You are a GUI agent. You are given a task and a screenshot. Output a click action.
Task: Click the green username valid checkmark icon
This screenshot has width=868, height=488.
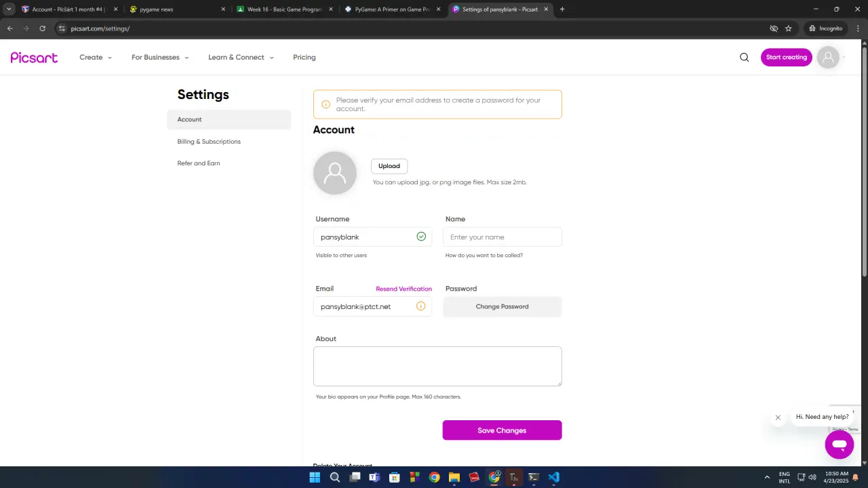coord(421,237)
